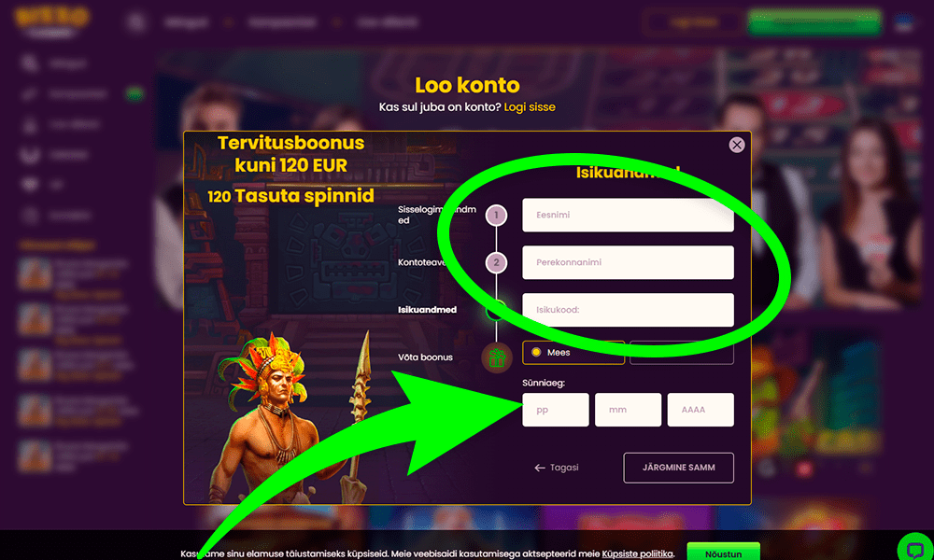Close the registration dialog with X icon

[x=736, y=145]
